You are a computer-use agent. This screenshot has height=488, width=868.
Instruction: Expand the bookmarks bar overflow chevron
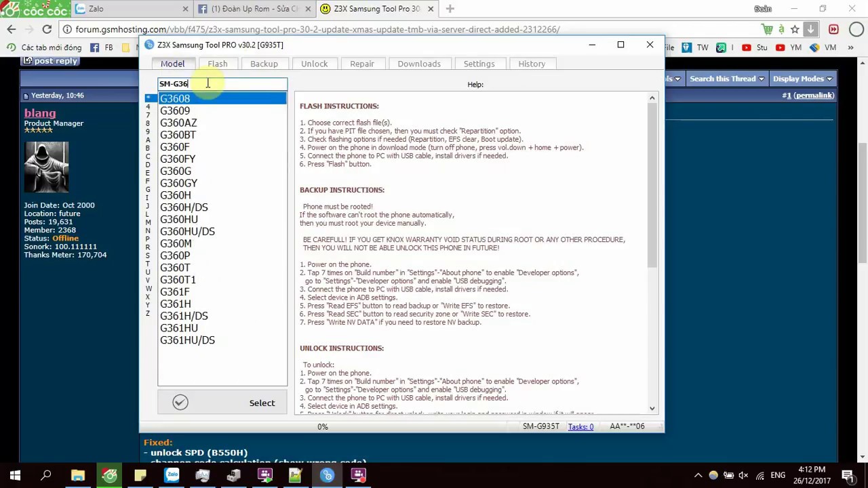click(850, 47)
